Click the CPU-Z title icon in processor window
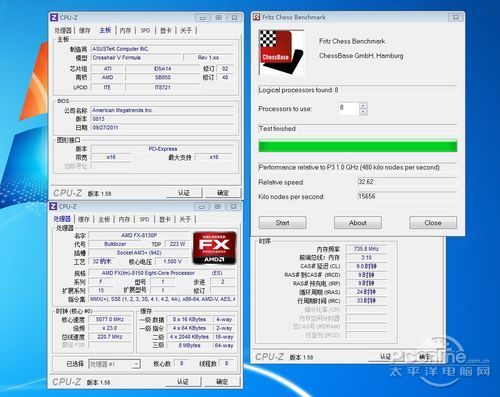The width and height of the screenshot is (500, 397). pos(53,206)
